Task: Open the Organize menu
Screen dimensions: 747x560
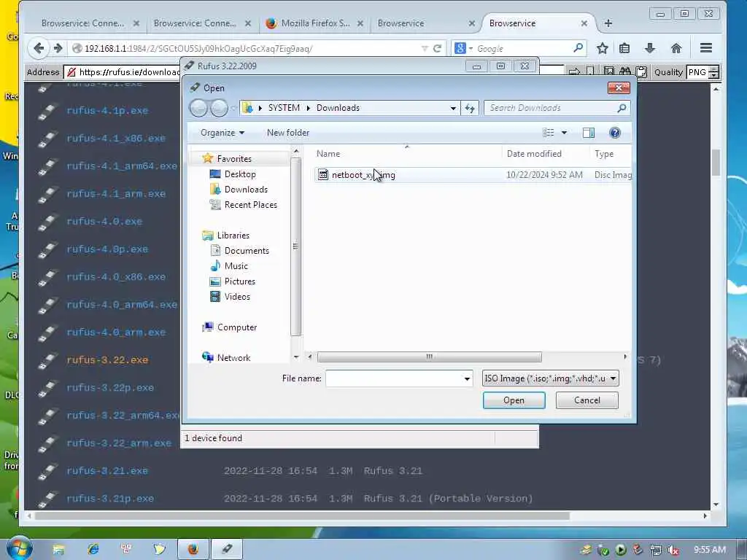Action: point(222,133)
